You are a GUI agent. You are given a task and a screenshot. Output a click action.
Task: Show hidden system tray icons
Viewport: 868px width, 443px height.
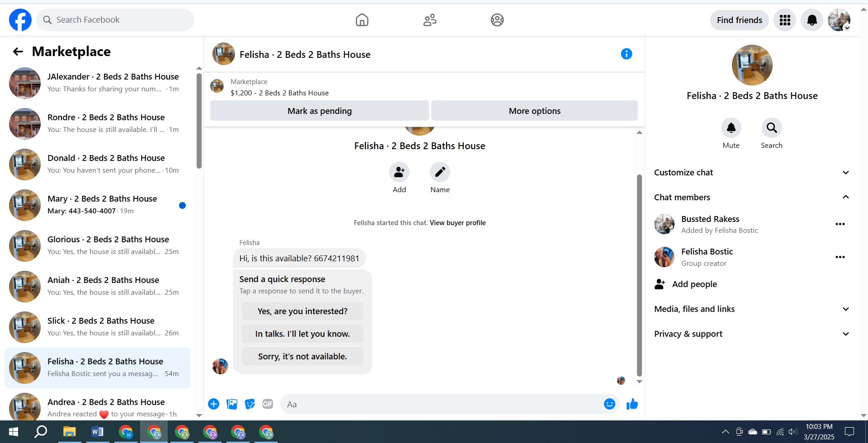[726, 432]
